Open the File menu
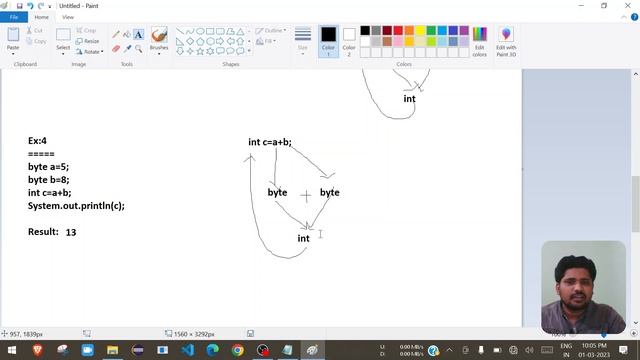 tap(14, 17)
